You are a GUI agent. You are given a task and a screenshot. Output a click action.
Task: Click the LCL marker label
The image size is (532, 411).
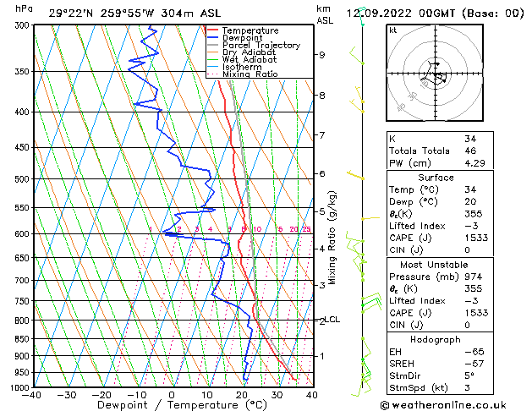coord(332,320)
